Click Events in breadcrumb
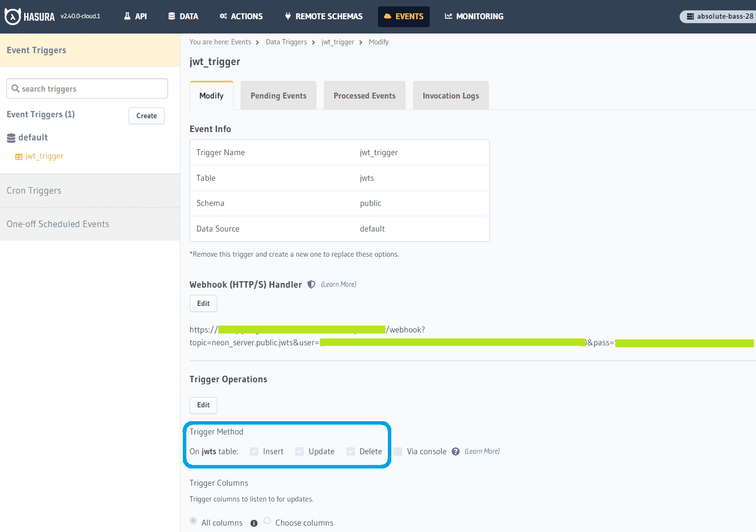The width and height of the screenshot is (756, 532). 241,42
